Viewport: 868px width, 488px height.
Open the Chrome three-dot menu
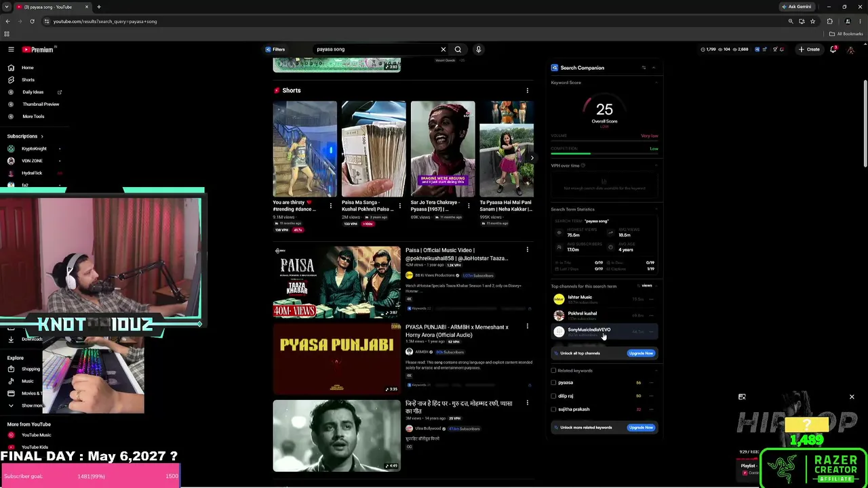click(x=860, y=21)
